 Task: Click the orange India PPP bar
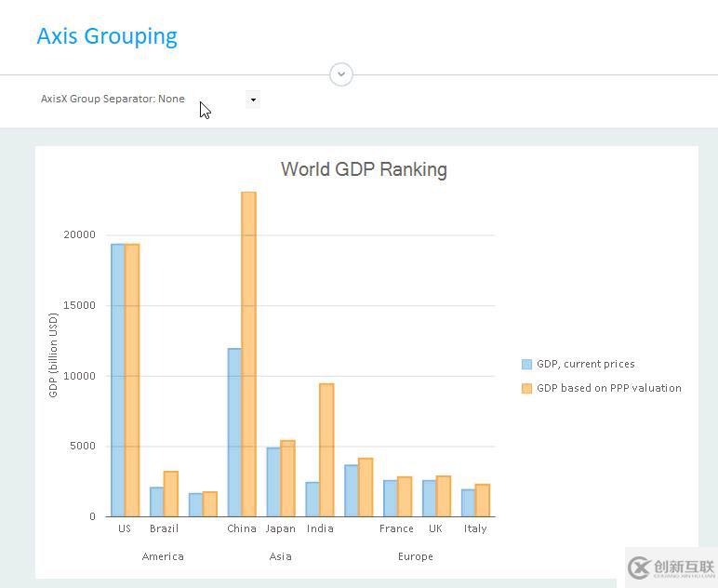pyautogui.click(x=326, y=449)
